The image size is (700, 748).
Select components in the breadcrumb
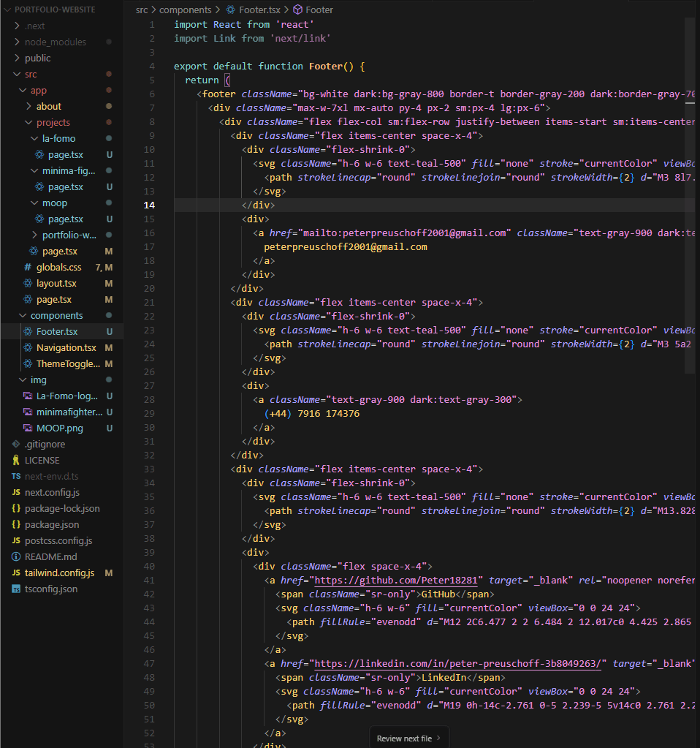coord(185,10)
